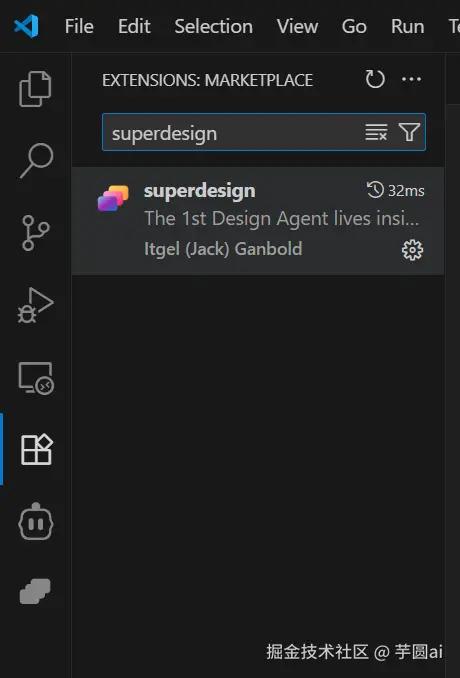Open the Selection menu
Screen dimensions: 460x678
coord(214,26)
